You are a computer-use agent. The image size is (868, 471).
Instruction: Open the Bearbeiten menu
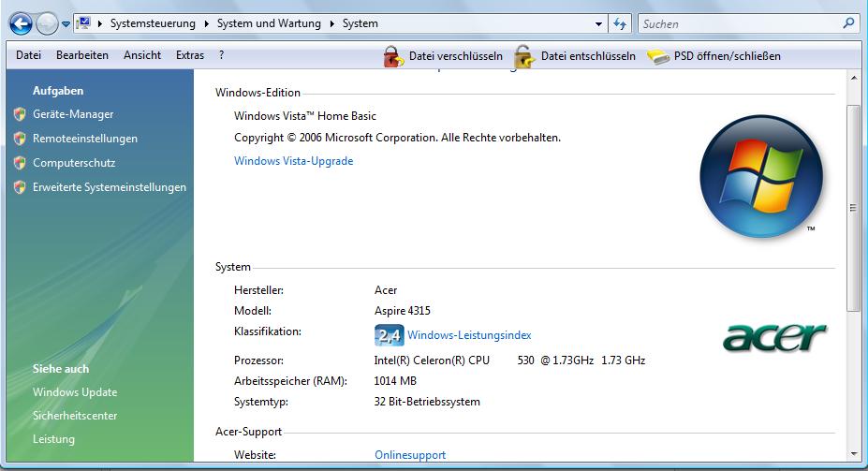coord(81,55)
